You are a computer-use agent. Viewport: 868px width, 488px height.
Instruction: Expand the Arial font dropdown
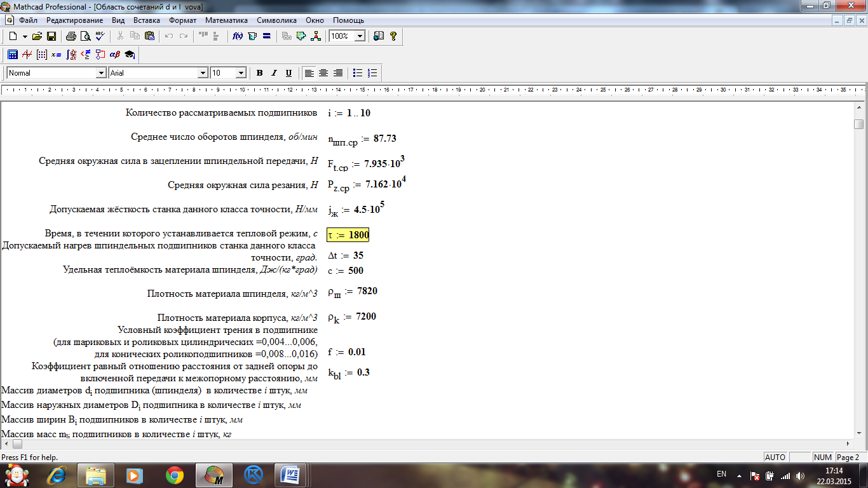(x=203, y=73)
